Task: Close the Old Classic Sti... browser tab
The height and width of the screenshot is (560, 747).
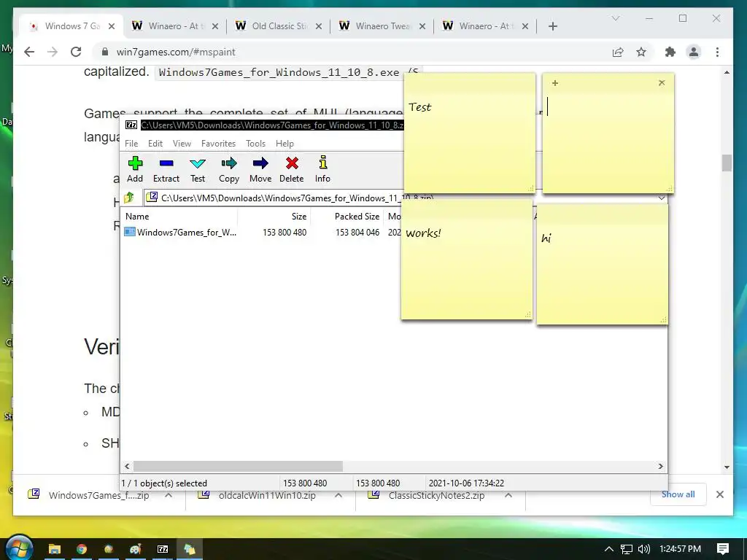Action: (319, 26)
